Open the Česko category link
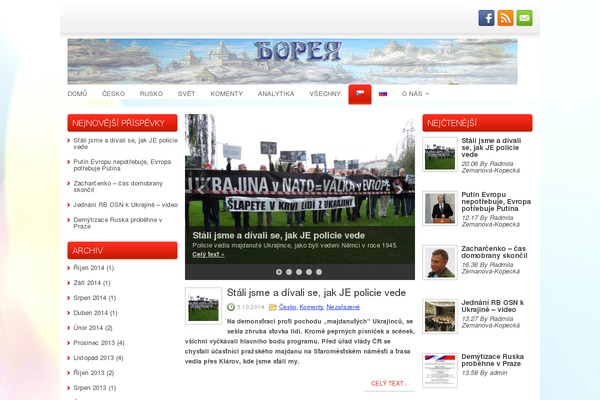600x400 pixels. tap(287, 307)
